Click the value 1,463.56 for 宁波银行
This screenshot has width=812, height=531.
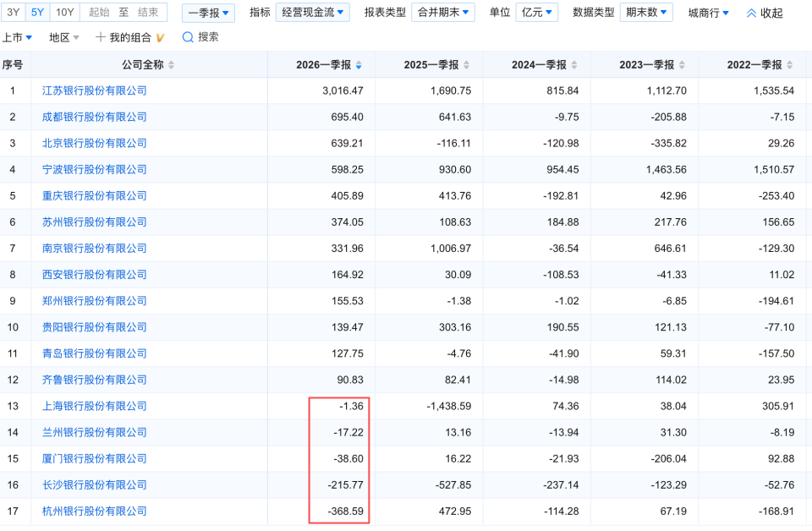tap(666, 170)
